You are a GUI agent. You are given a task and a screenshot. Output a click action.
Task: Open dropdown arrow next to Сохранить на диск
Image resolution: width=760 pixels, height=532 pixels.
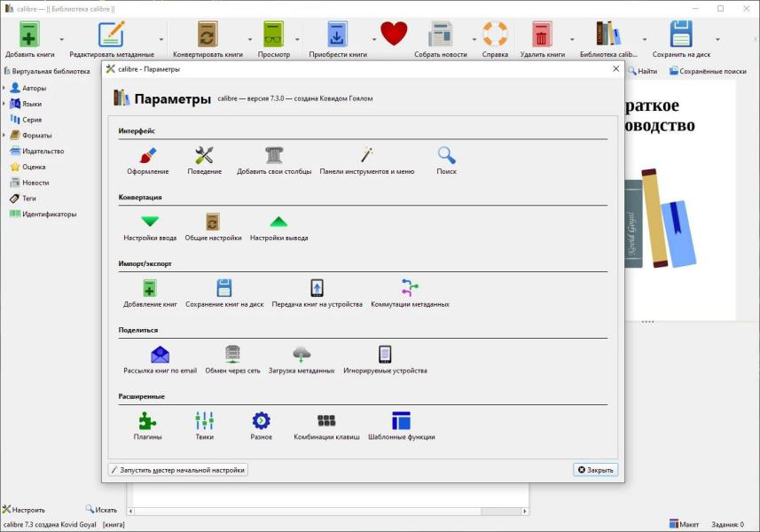717,39
